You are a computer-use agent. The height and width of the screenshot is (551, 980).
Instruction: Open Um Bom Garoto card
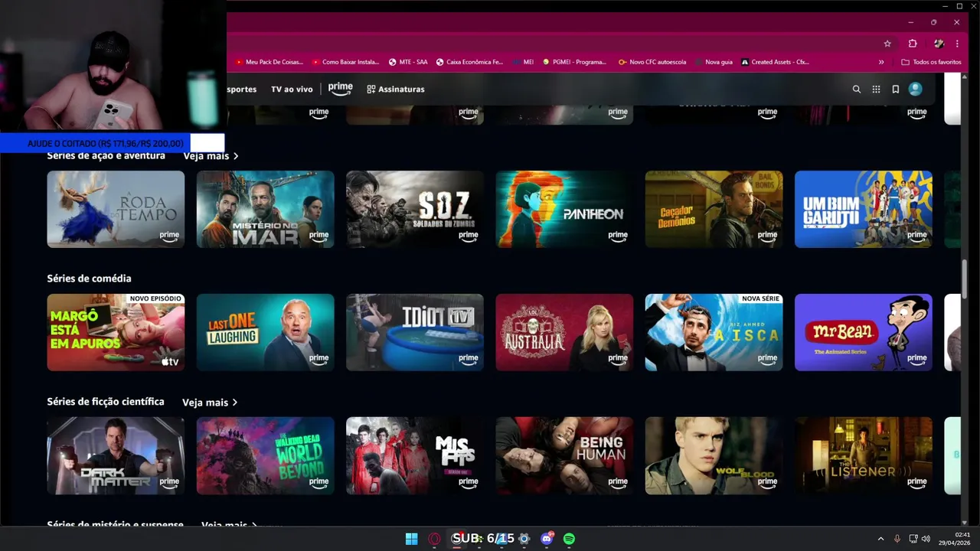pos(864,209)
